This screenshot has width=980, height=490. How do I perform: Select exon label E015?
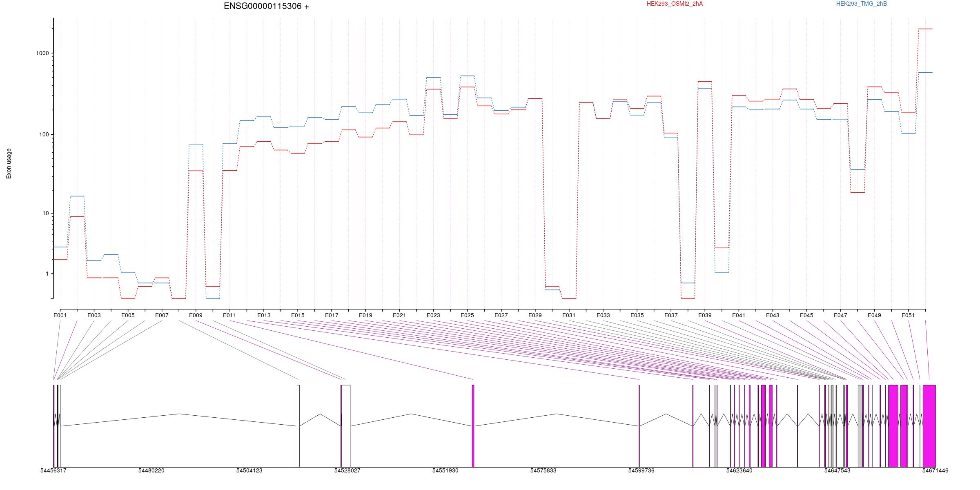tap(298, 315)
